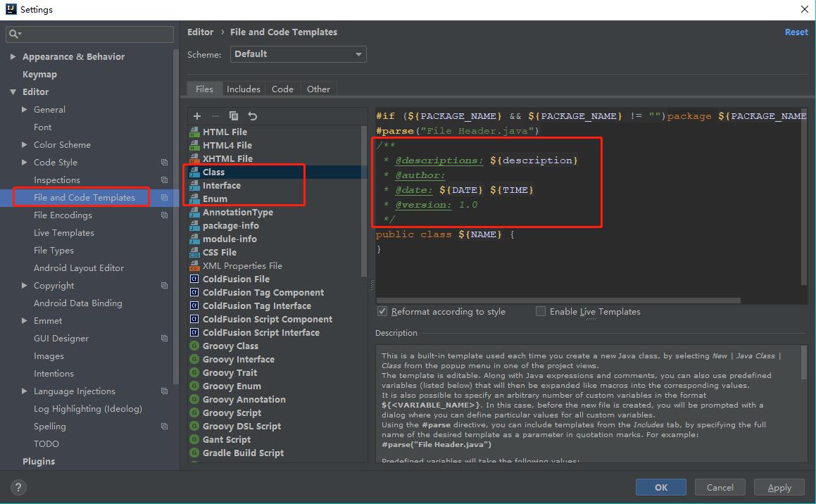Click the CSS File template icon
Screen dimensions: 816x504
click(194, 252)
